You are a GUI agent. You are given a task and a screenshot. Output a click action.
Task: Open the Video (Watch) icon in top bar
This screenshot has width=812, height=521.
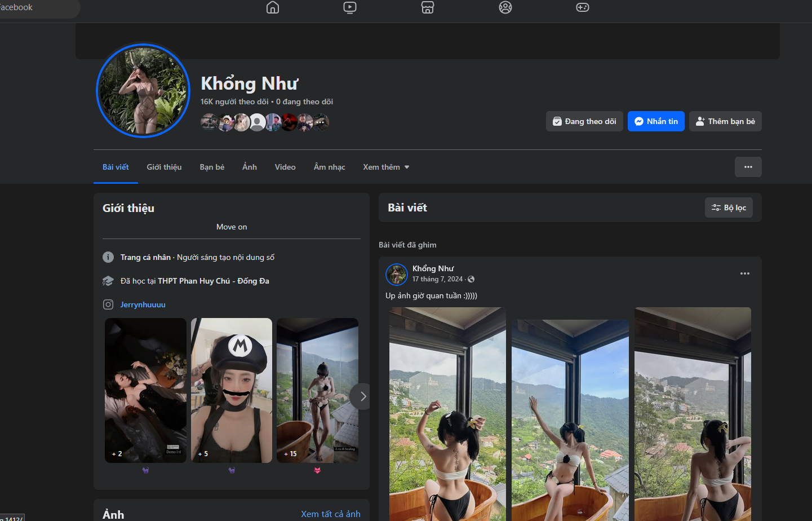pos(350,7)
